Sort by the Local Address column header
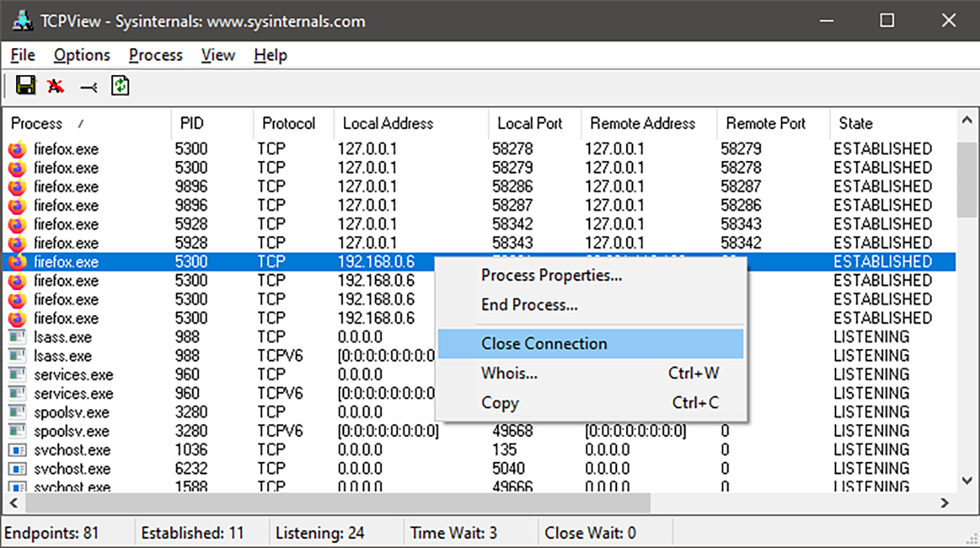Viewport: 980px width, 548px height. [x=411, y=124]
